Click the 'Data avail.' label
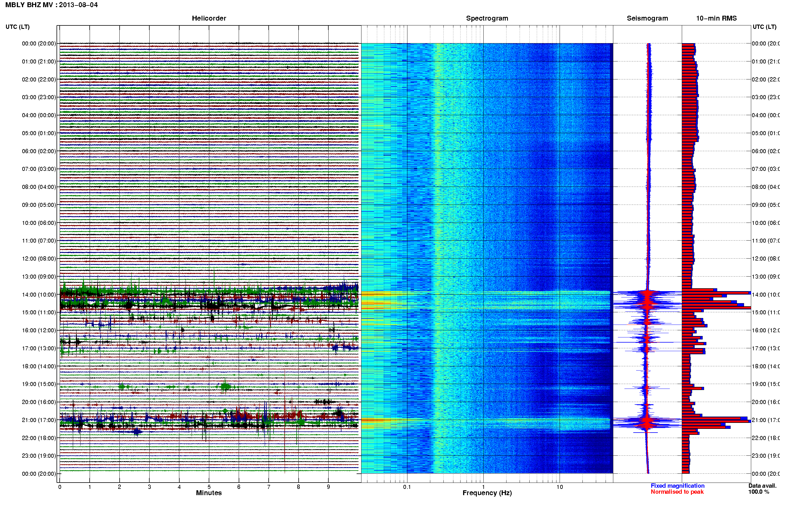This screenshot has height=508, width=812. coord(762,486)
